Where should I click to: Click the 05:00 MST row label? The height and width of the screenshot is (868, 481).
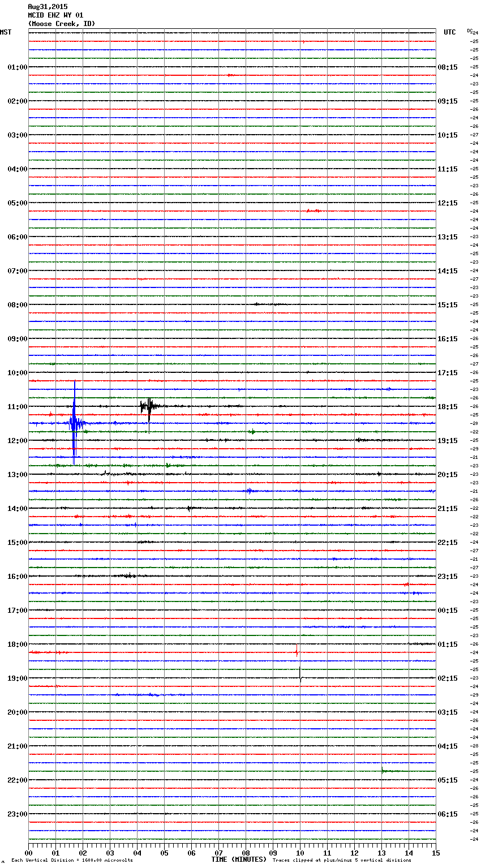17,203
